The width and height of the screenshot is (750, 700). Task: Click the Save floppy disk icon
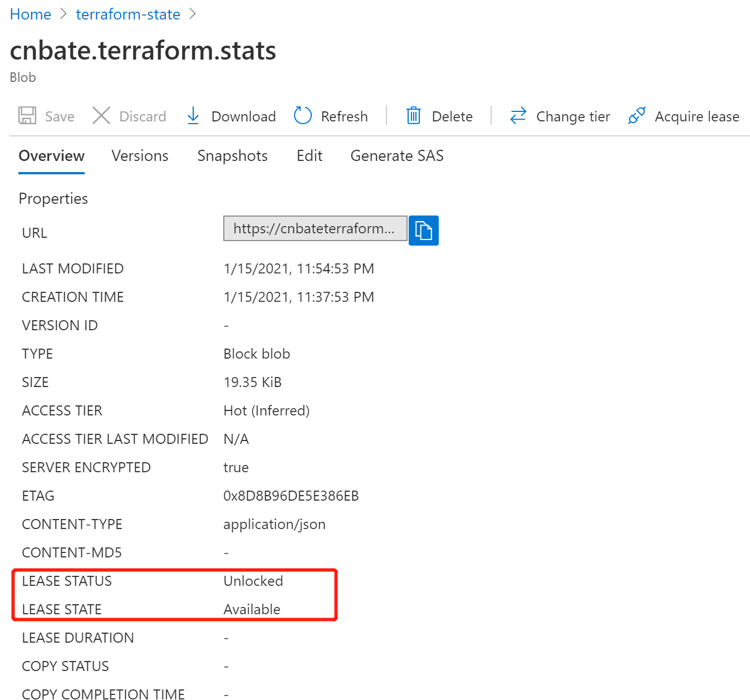click(27, 116)
